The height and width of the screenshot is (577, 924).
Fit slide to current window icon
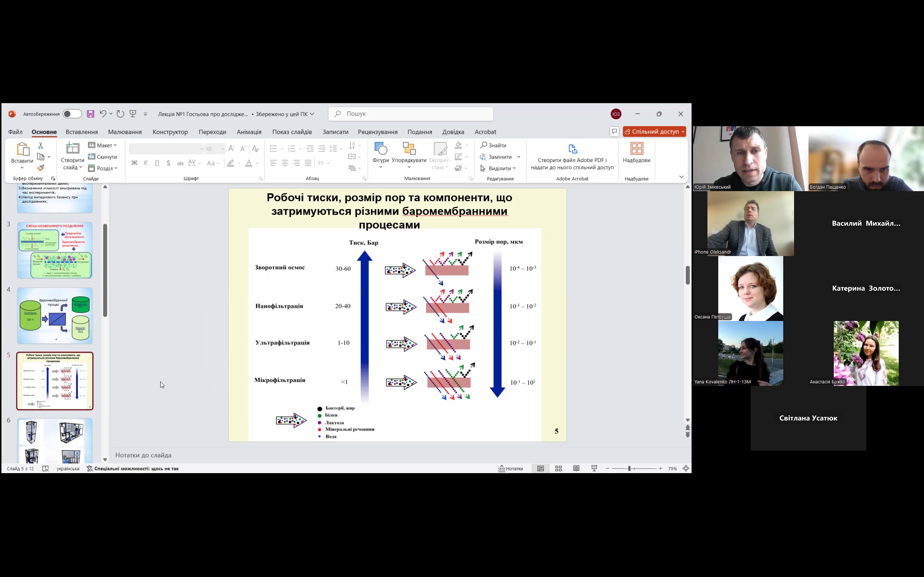tap(686, 468)
